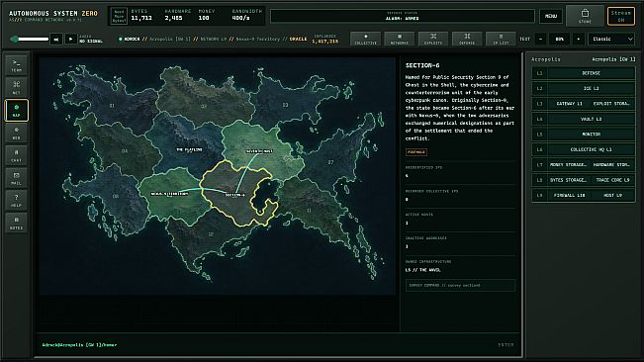
Task: Open the NOTES sidebar panel
Action: coord(17,223)
